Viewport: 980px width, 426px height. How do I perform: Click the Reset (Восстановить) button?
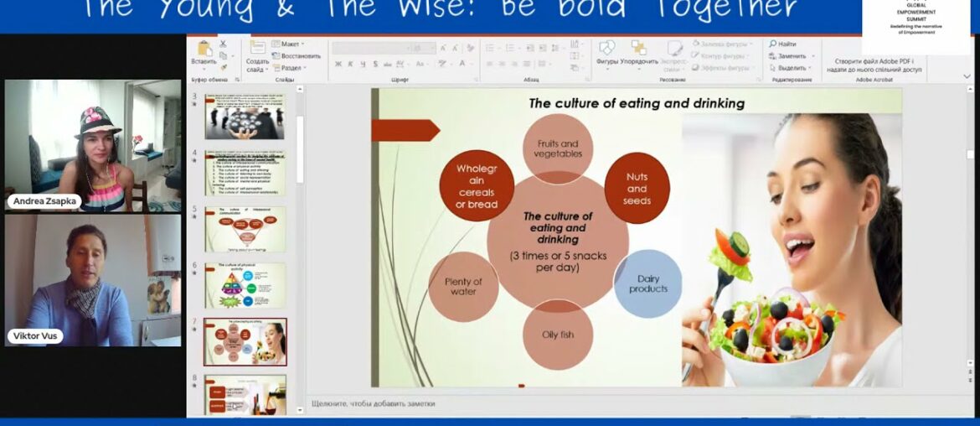point(297,56)
